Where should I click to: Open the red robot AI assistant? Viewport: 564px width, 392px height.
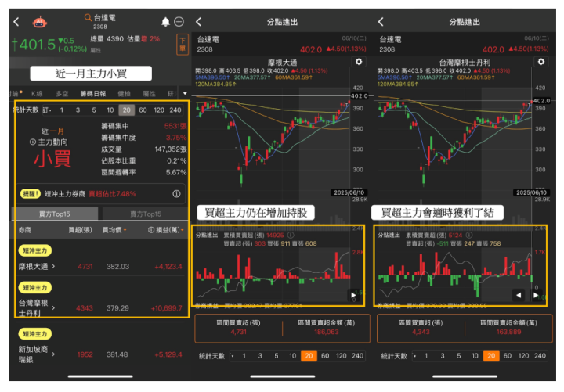pyautogui.click(x=40, y=22)
